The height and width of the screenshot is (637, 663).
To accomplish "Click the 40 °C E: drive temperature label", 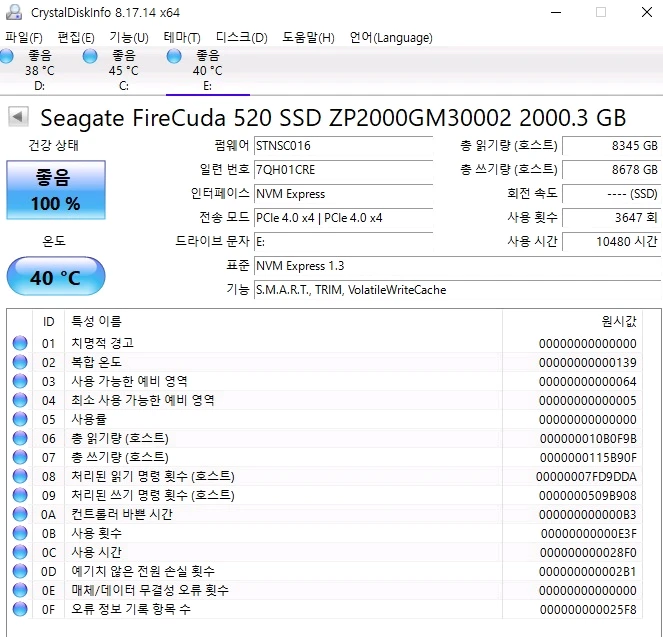I will pos(208,71).
